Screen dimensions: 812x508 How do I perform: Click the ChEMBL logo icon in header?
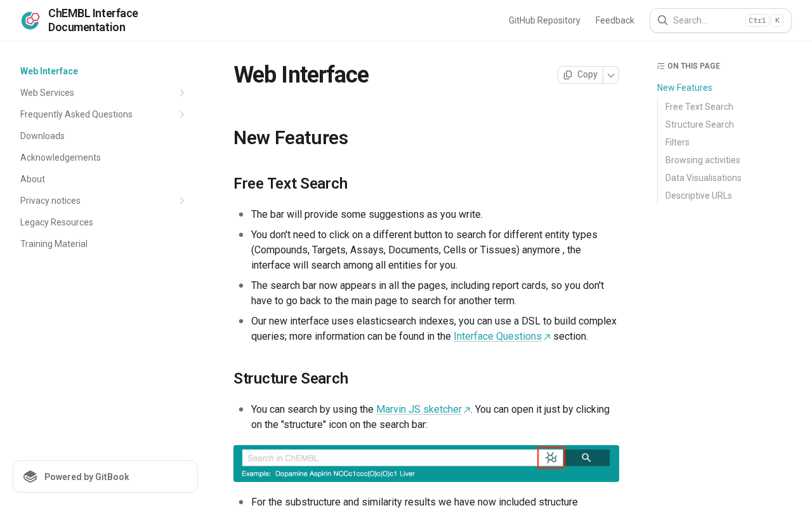tap(30, 20)
